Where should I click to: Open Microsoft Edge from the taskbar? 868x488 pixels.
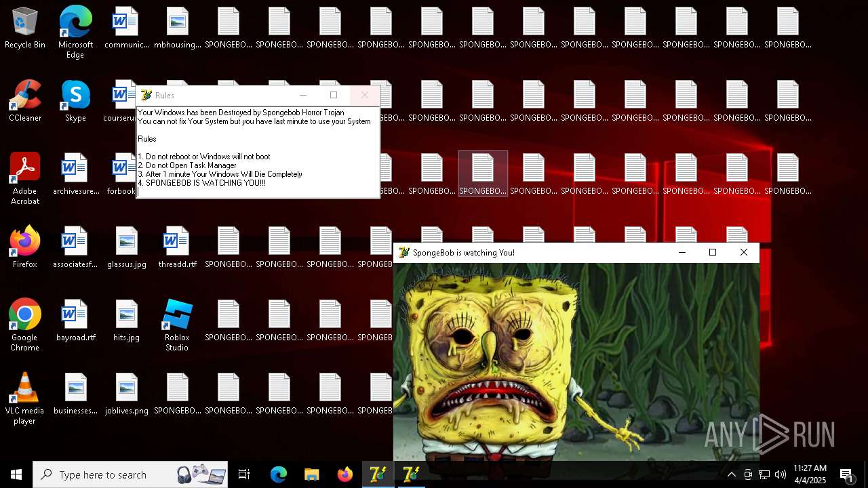[279, 474]
